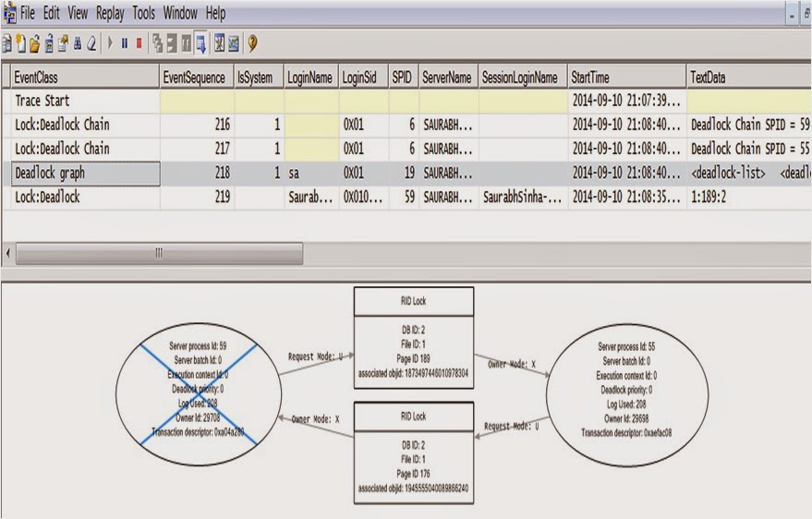The width and height of the screenshot is (812, 519).
Task: Launch Database Engine Tuning Advisor icon
Action: click(x=220, y=44)
